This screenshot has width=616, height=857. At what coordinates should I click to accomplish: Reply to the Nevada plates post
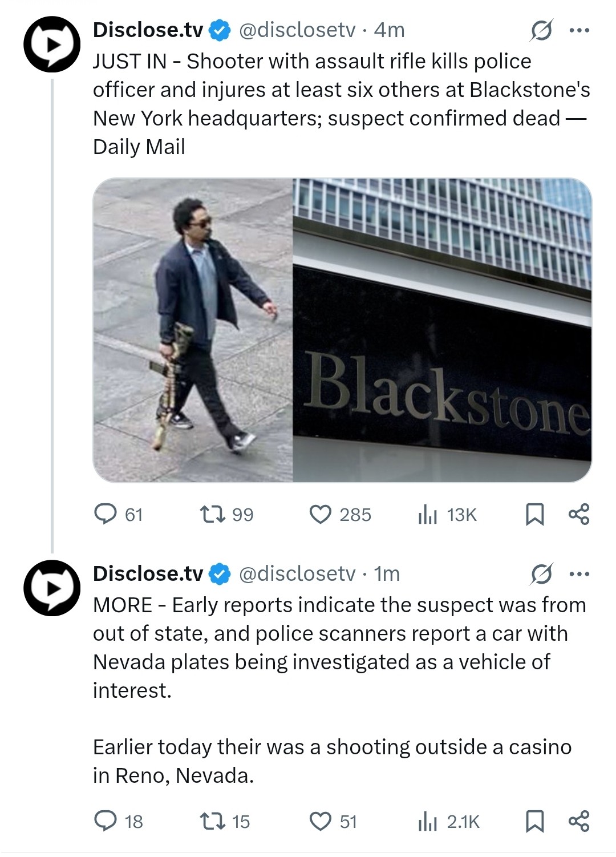(x=106, y=821)
